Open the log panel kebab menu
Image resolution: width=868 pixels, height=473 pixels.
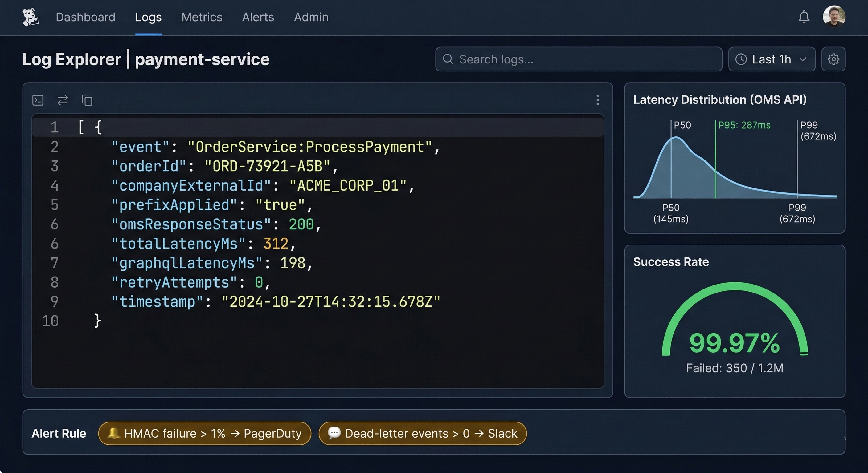pos(597,100)
